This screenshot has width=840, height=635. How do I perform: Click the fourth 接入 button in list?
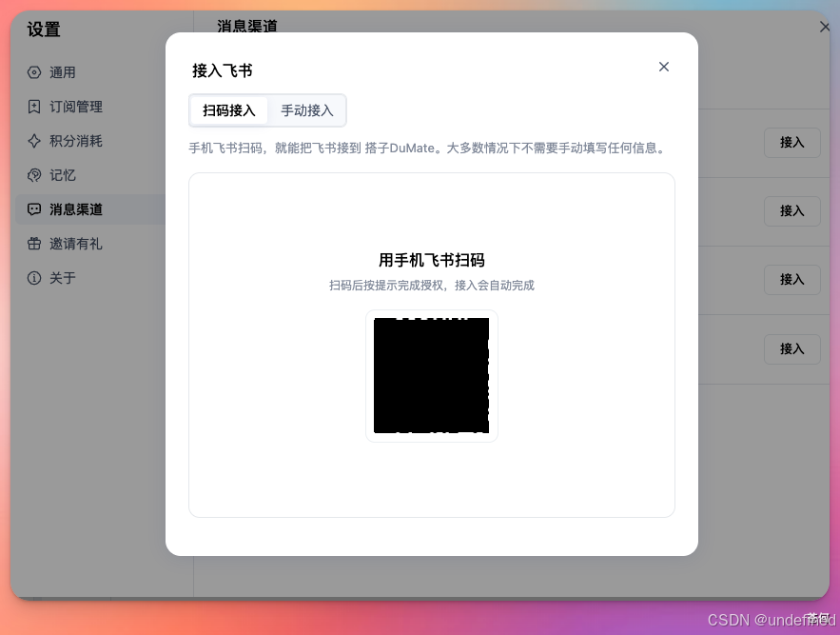click(791, 349)
